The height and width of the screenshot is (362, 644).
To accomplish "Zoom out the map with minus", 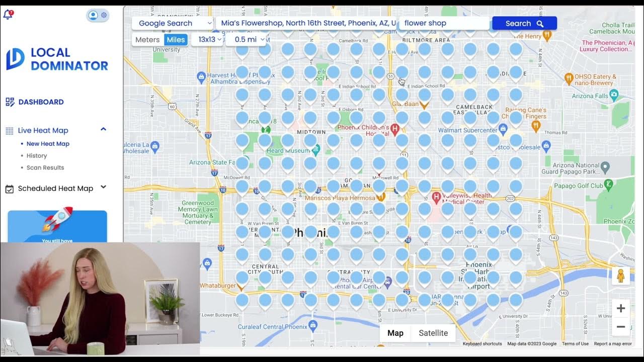I will coord(621,327).
